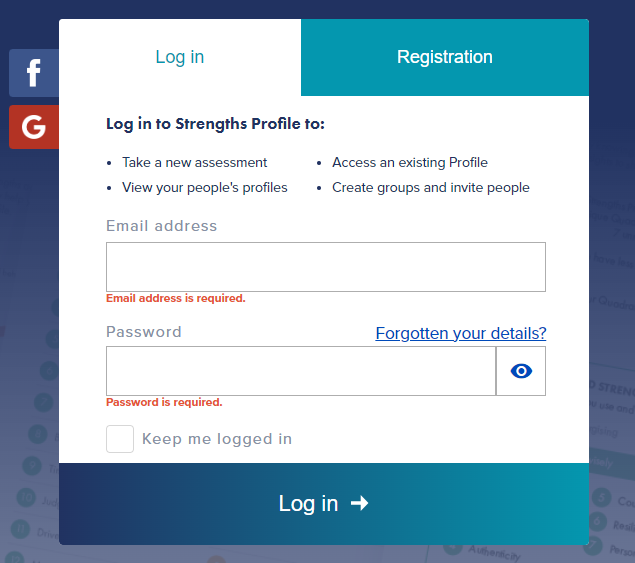Click the Take a new assessment bullet
The width and height of the screenshot is (635, 563).
(x=194, y=162)
